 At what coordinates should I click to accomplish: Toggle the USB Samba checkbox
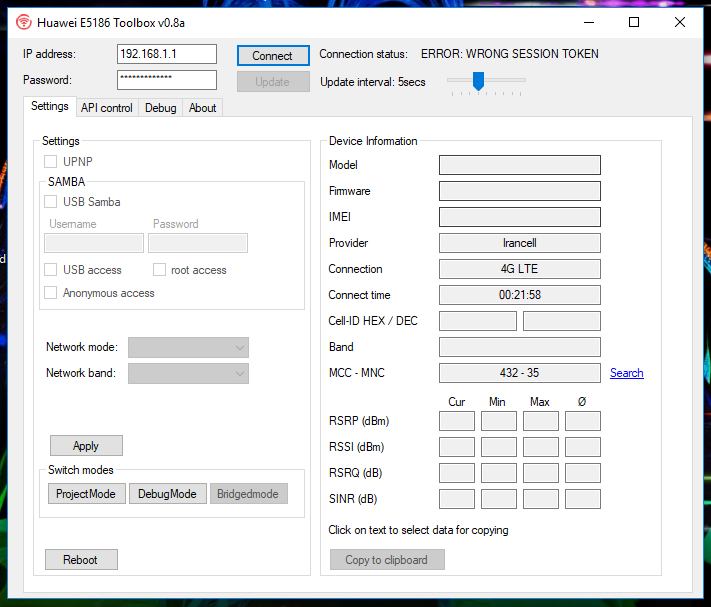[50, 201]
